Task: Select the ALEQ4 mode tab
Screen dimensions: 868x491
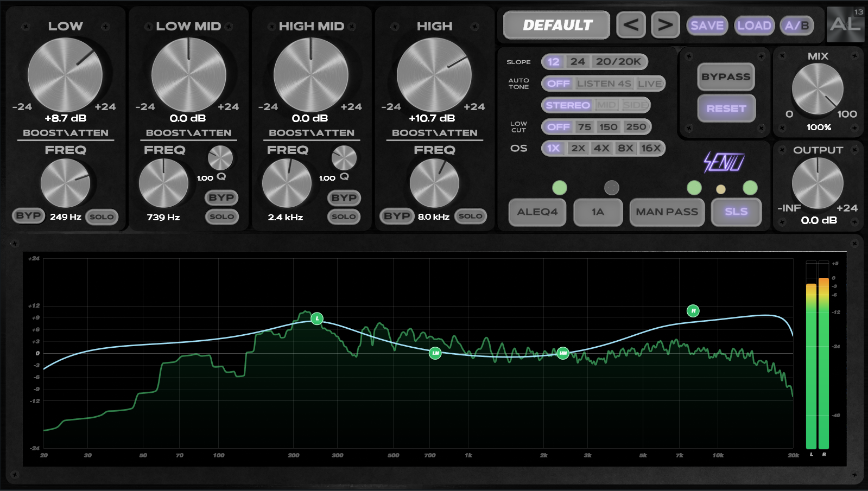Action: pos(537,212)
